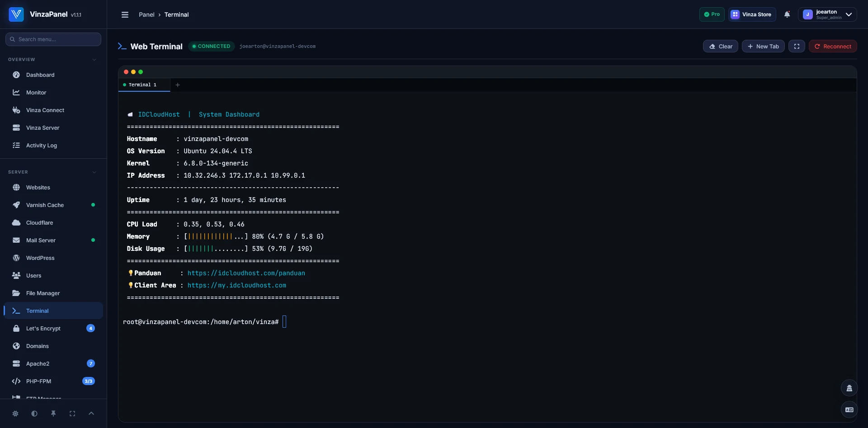Collapse the Overview section chevron

[x=94, y=60]
